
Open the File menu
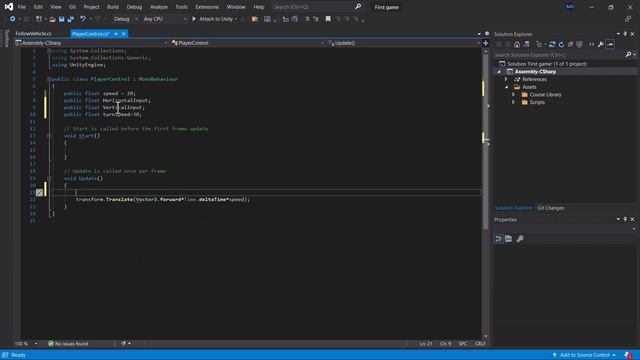pos(22,7)
